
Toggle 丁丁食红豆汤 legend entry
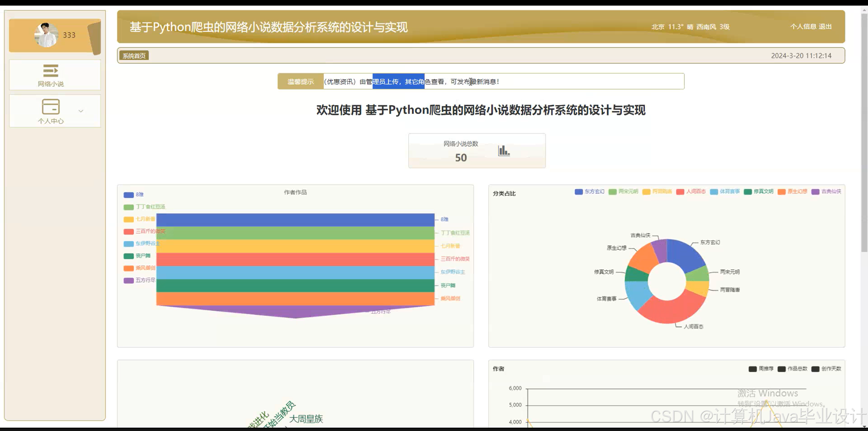(x=144, y=207)
